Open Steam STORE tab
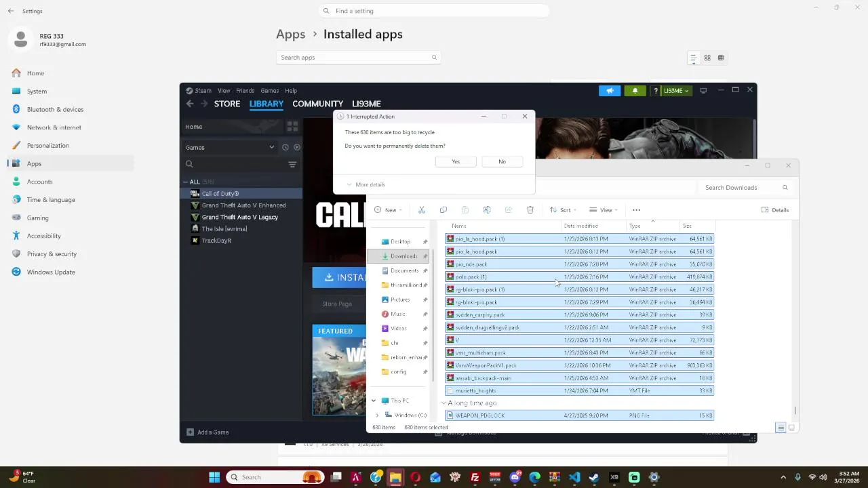868x488 pixels. pyautogui.click(x=227, y=104)
